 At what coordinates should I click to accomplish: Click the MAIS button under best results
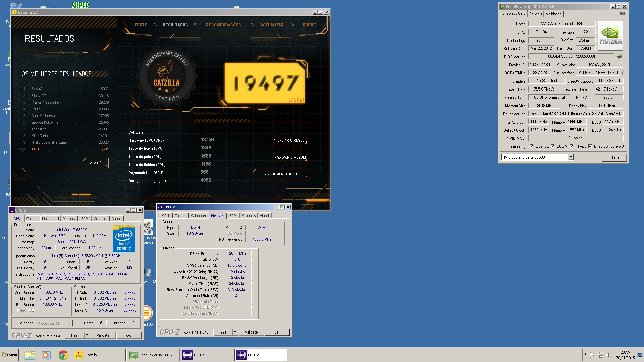pyautogui.click(x=96, y=163)
